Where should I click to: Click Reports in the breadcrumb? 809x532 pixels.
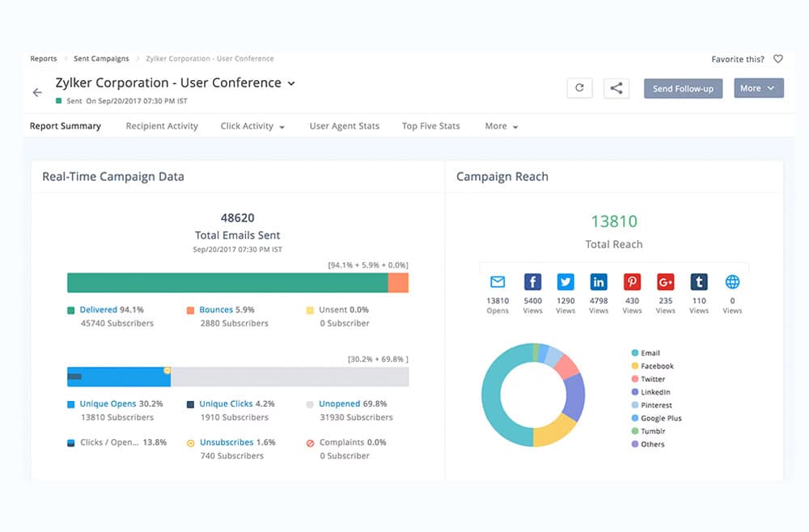[x=44, y=58]
